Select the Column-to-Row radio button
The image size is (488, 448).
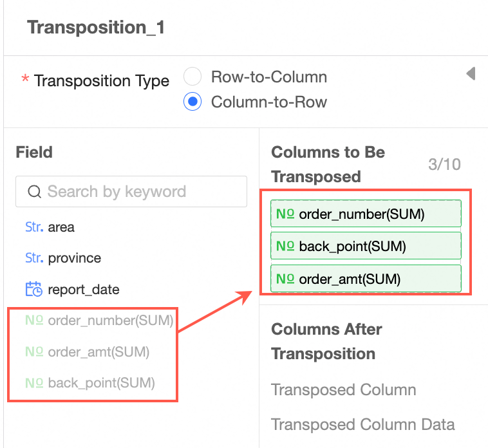click(x=193, y=102)
